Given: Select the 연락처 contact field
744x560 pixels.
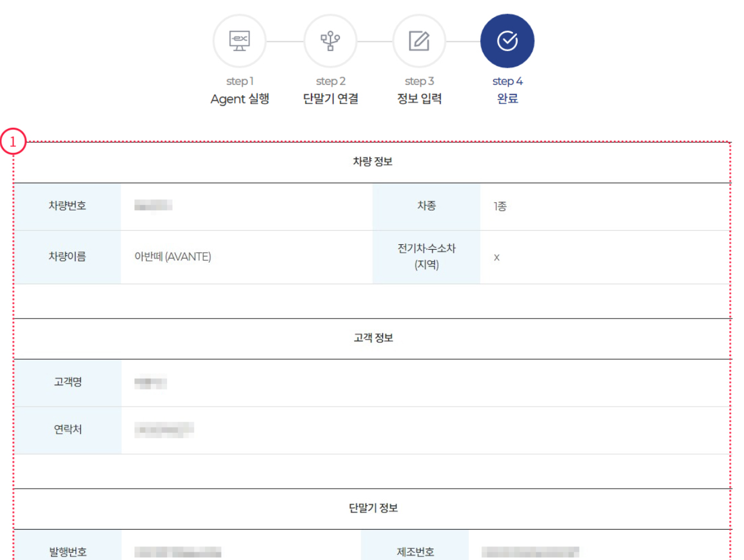Looking at the screenshot, I should click(67, 430).
